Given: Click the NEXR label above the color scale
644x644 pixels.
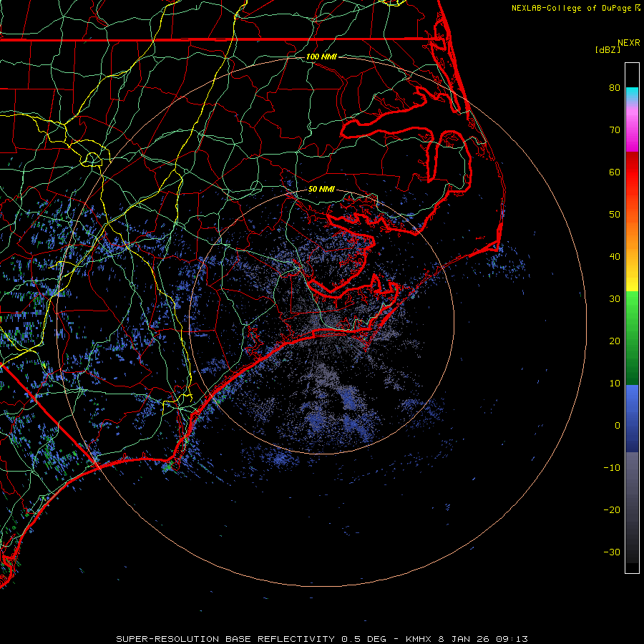Looking at the screenshot, I should tap(629, 43).
